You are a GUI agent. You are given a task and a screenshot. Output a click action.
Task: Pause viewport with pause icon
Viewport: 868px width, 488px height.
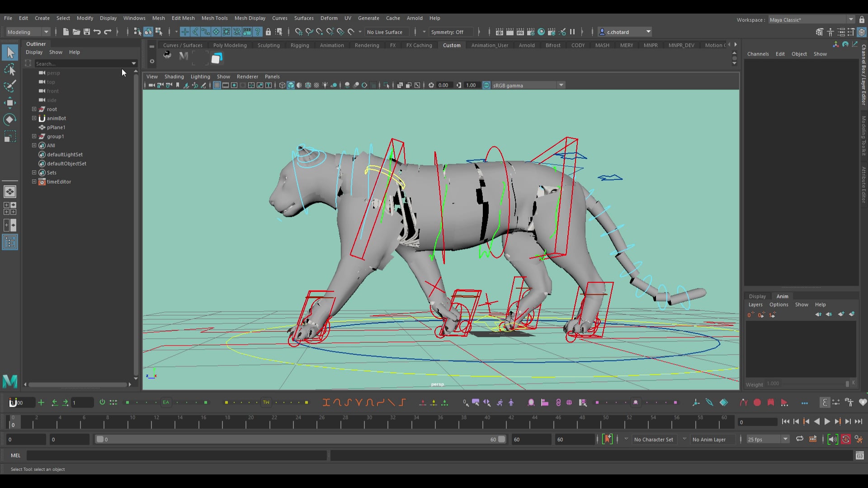[572, 32]
